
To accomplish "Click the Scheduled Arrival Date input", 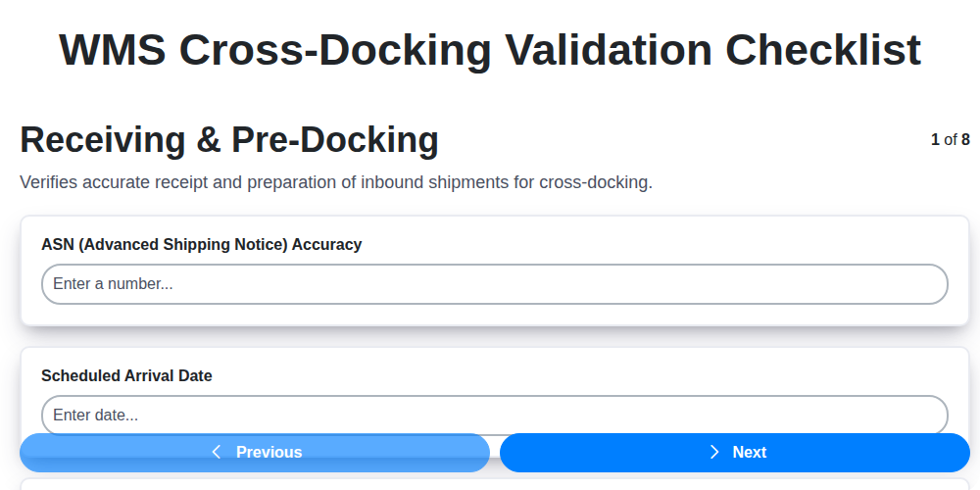I will coord(494,415).
